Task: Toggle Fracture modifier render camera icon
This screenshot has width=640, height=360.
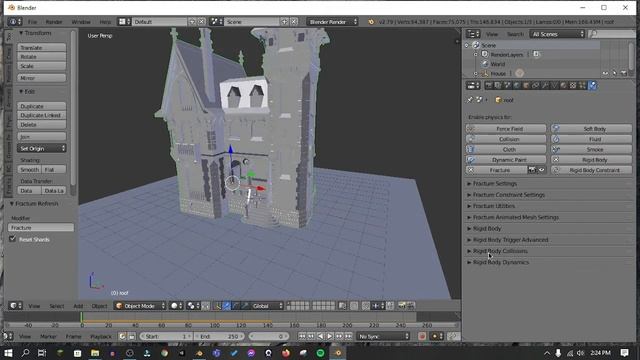Action: (532, 170)
